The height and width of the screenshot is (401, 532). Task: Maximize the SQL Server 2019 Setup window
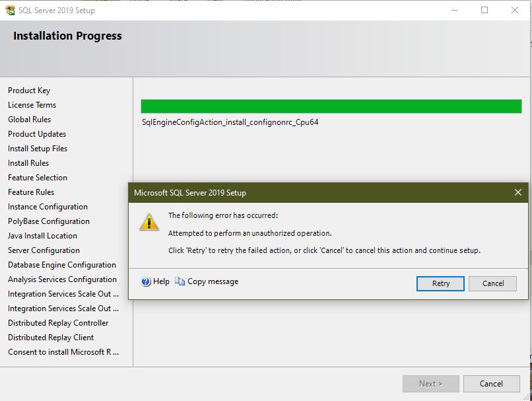484,10
